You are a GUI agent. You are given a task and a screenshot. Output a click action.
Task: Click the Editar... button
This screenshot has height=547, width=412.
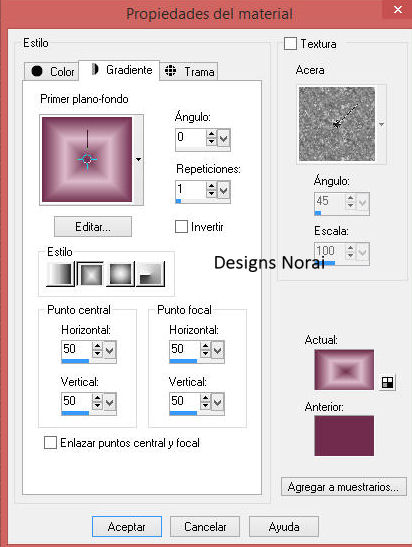(x=93, y=227)
